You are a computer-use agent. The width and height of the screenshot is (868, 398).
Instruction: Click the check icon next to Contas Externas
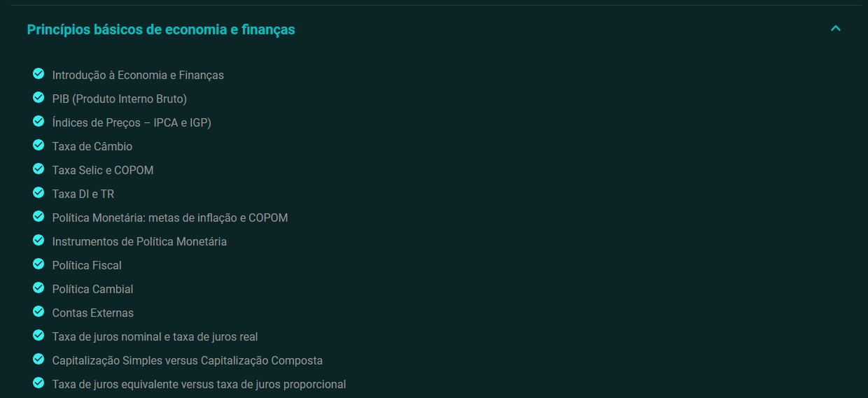click(38, 311)
